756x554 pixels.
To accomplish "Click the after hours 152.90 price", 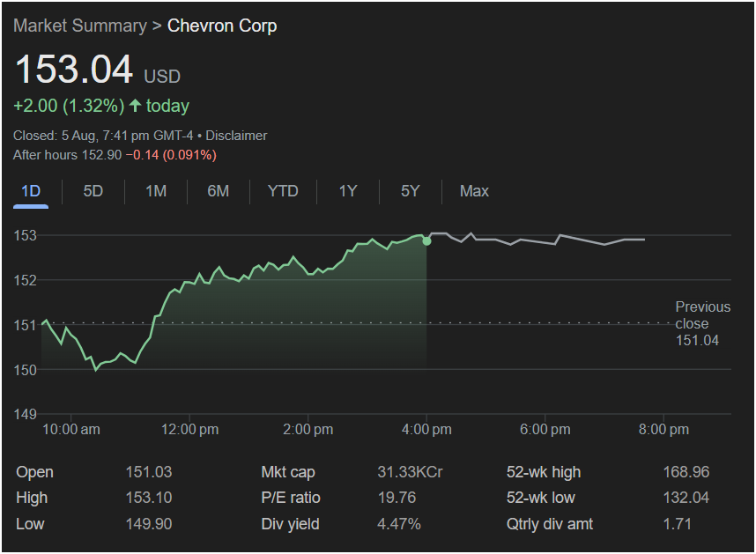I will [101, 155].
